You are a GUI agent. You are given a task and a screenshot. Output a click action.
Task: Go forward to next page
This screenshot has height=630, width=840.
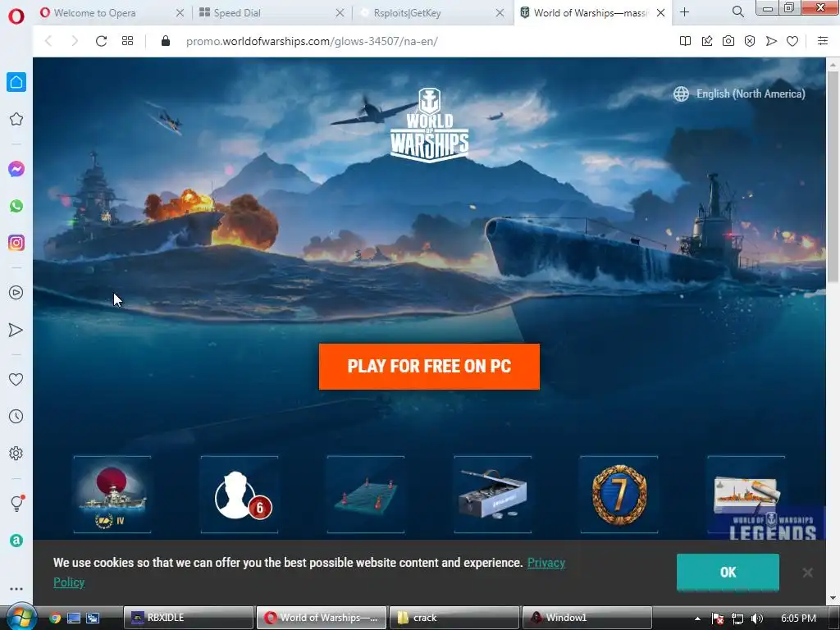75,41
